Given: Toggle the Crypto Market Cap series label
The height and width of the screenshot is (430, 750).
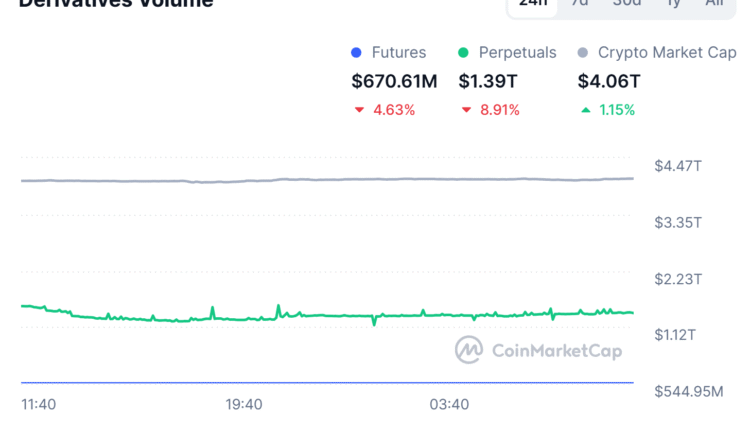Looking at the screenshot, I should (x=666, y=53).
